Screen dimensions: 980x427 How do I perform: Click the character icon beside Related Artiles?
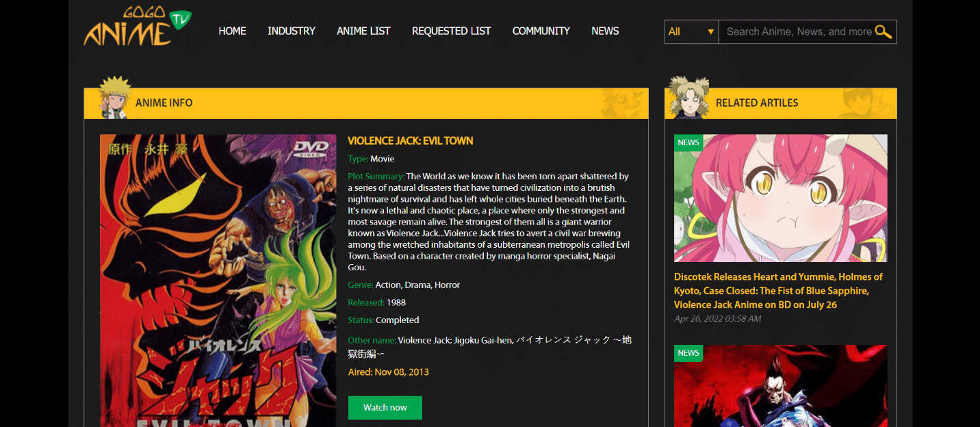688,97
